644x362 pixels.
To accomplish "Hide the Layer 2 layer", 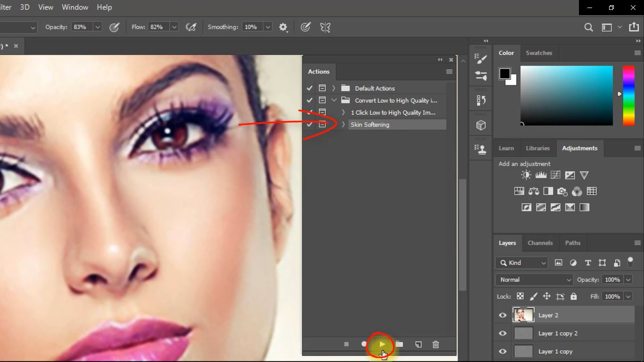I will 502,315.
